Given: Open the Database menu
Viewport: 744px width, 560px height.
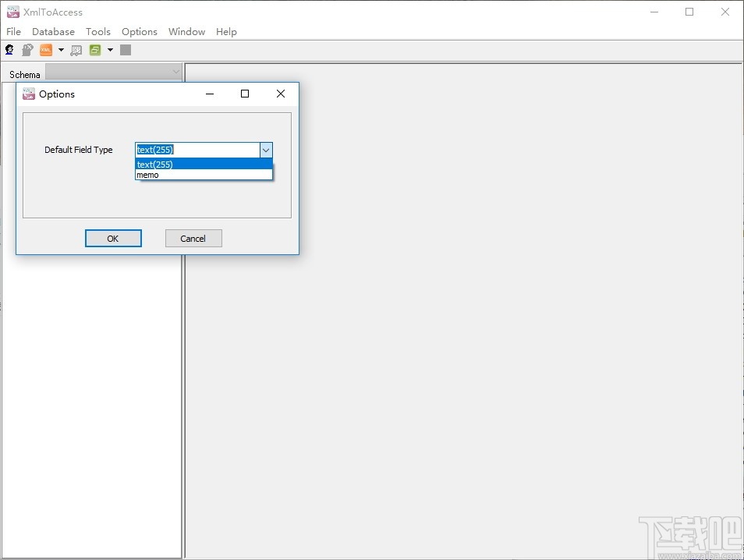Looking at the screenshot, I should (53, 32).
